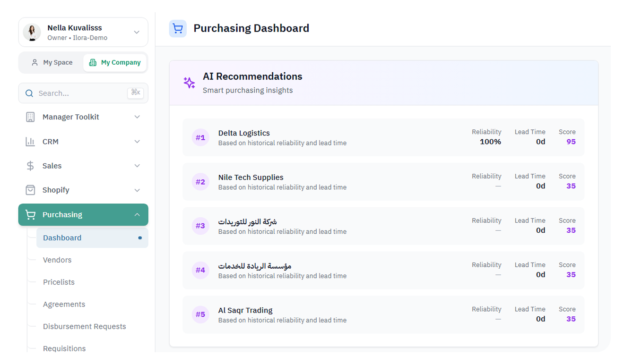The width and height of the screenshot is (624, 364).
Task: Switch to My Space tab
Action: (52, 62)
